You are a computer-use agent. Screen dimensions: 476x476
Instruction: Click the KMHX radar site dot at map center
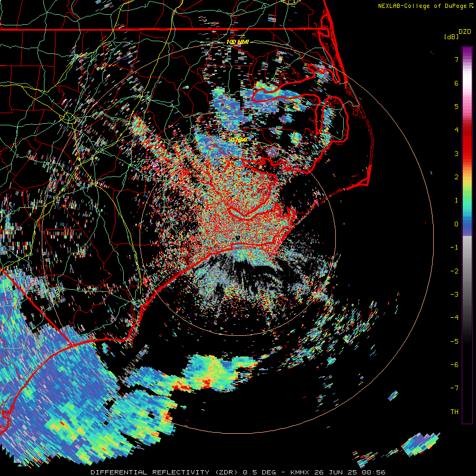pos(237,237)
